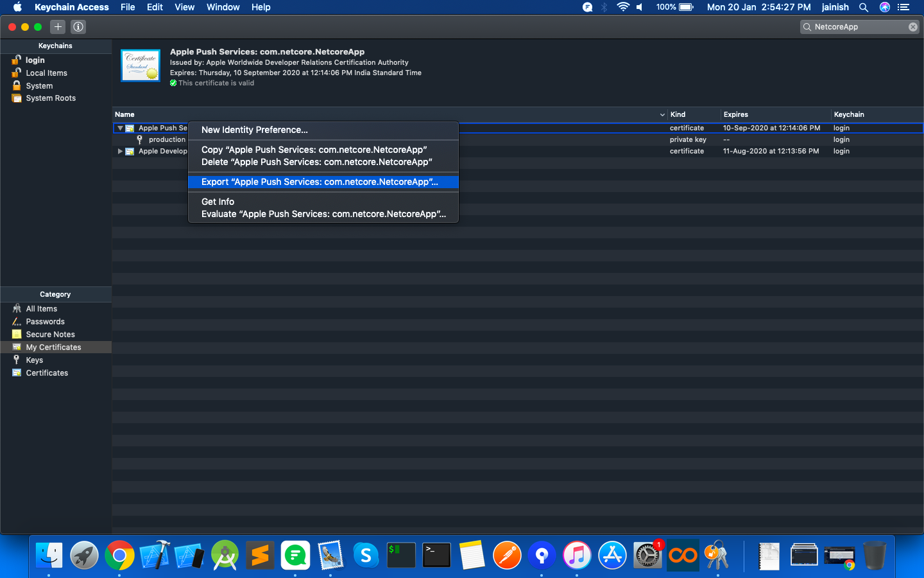Choose Export Apple Push Services menu entry

(323, 182)
